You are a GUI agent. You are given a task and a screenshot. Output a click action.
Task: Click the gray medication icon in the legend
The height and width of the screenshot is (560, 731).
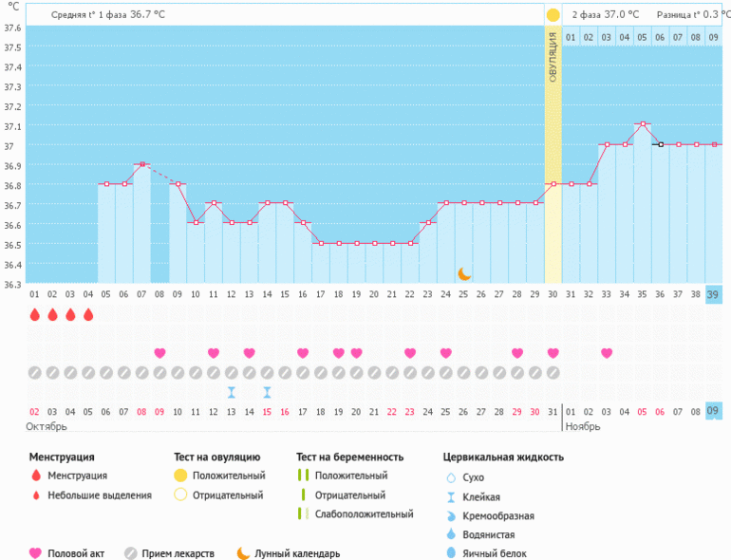(130, 553)
